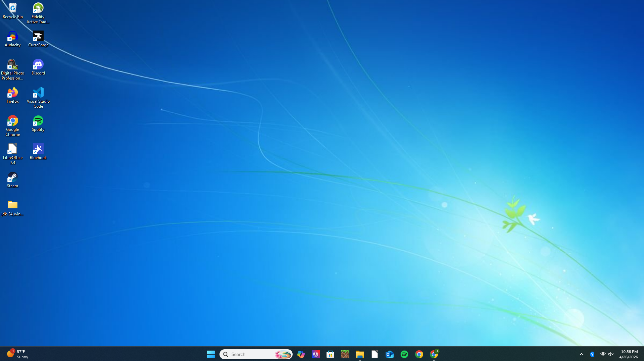Expand hidden system tray icons

click(x=582, y=354)
